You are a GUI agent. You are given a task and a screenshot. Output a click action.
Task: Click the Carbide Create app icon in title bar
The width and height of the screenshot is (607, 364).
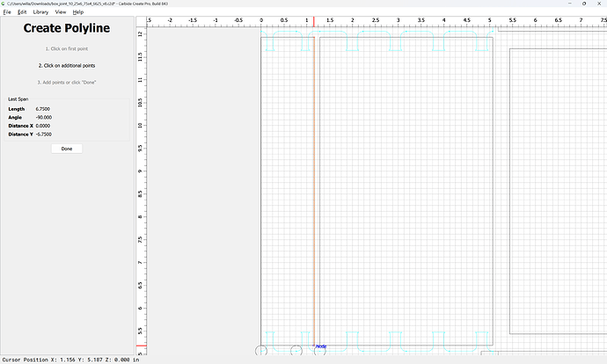click(4, 4)
